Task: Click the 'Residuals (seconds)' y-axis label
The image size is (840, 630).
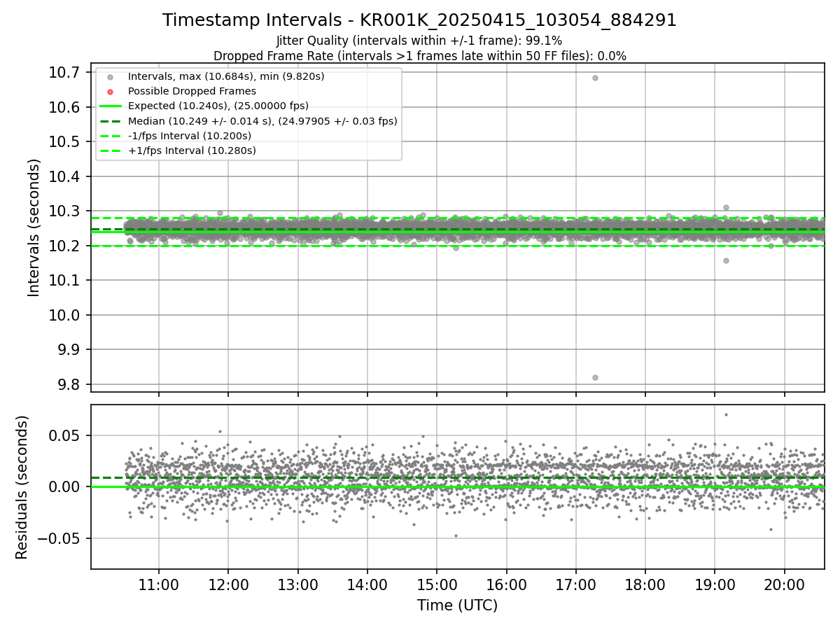Action: coord(22,487)
